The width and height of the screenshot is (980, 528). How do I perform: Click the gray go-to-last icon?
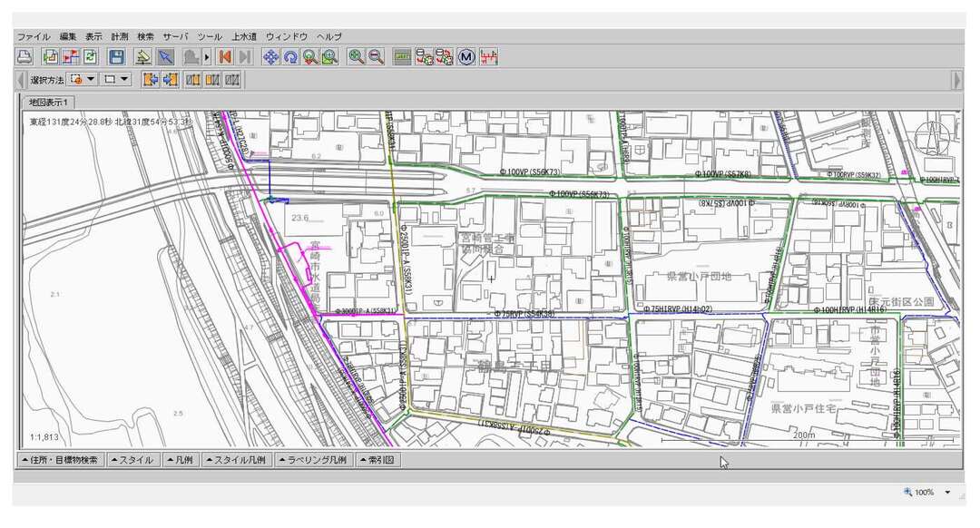[245, 57]
